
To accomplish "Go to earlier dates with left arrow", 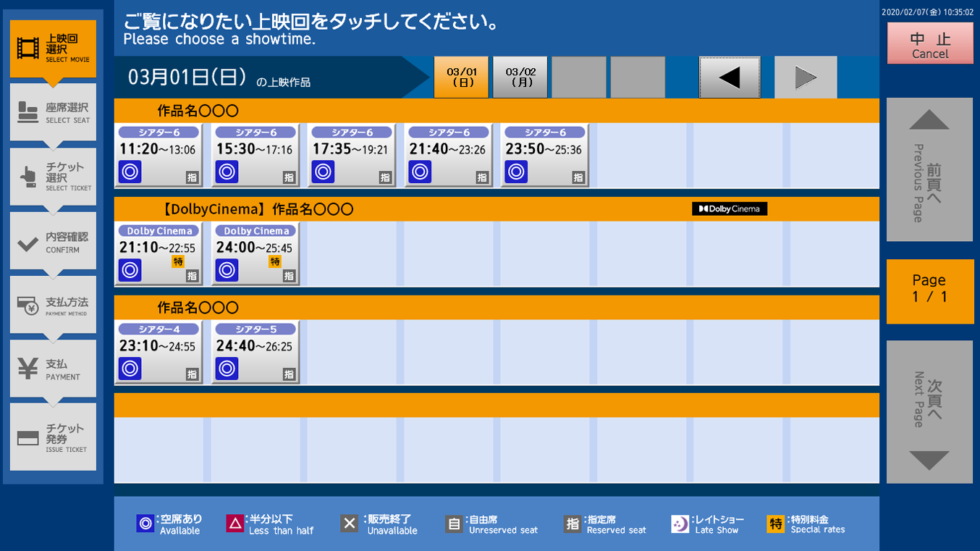I will 730,77.
